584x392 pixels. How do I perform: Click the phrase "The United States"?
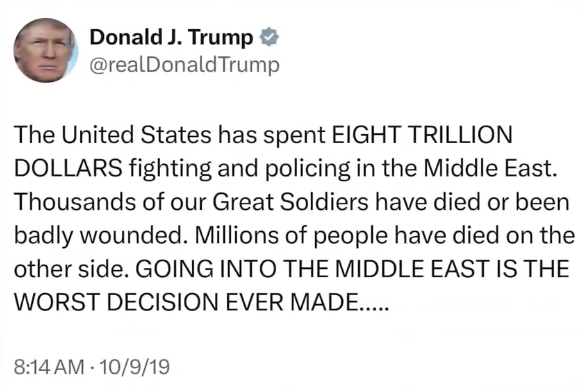pos(113,135)
